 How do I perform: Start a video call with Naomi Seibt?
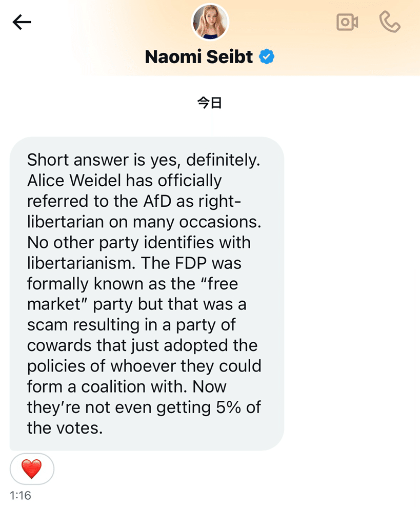[x=347, y=22]
